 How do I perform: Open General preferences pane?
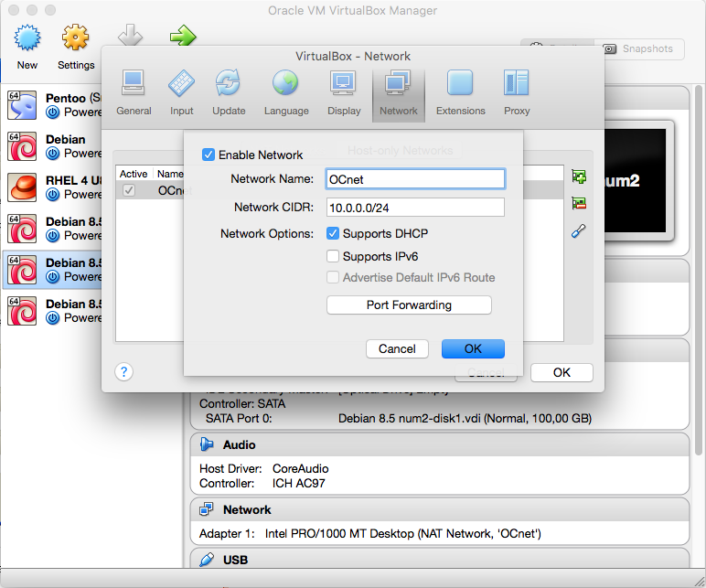point(134,93)
